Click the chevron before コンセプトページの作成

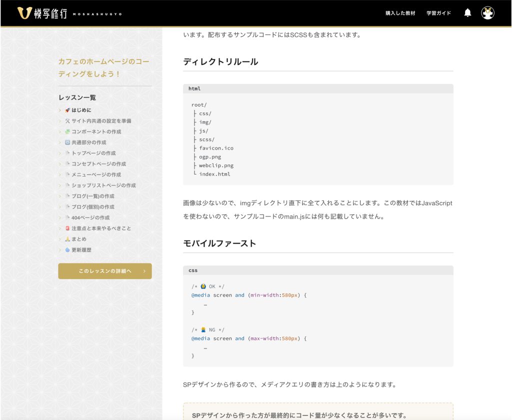tap(60, 164)
